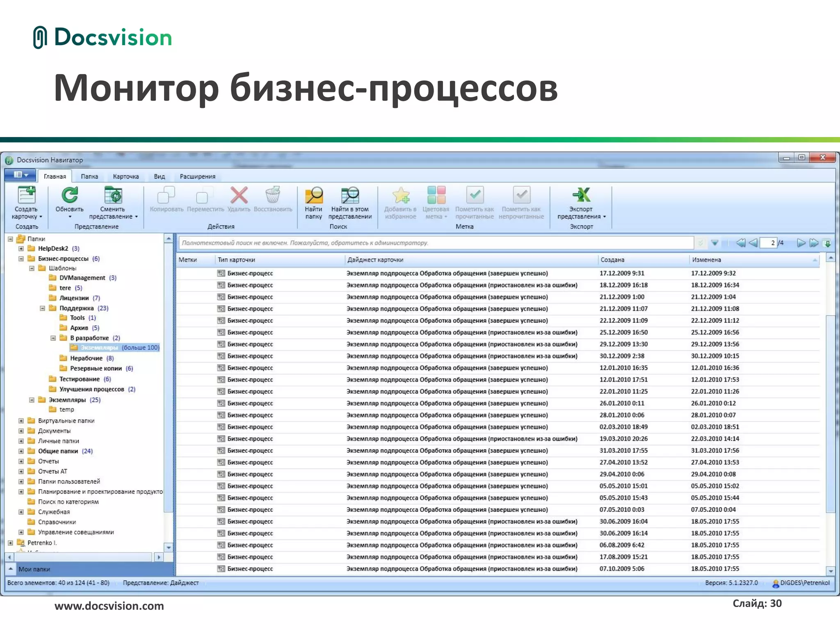Image resolution: width=840 pixels, height=630 pixels.
Task: Switch to the Расширения tab
Action: click(x=198, y=176)
